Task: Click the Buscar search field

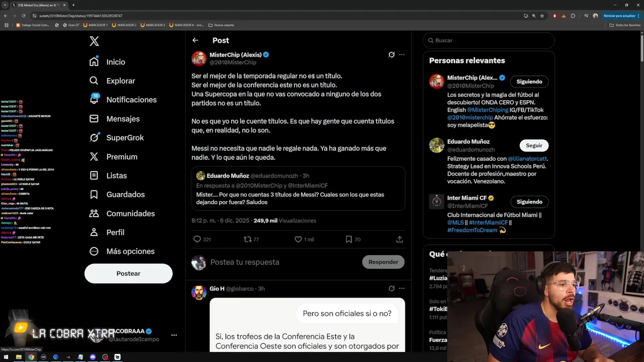Action: [489, 40]
